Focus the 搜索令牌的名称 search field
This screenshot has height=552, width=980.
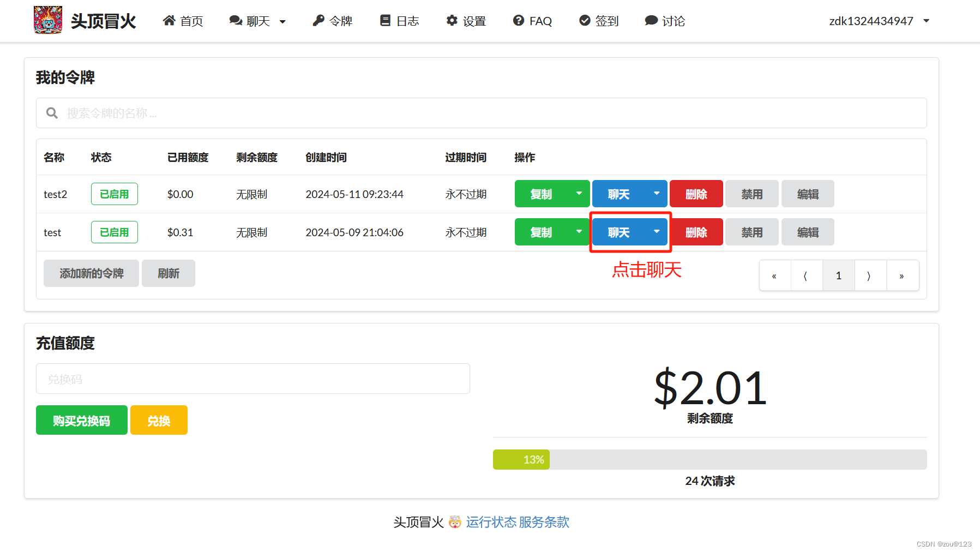coord(481,113)
